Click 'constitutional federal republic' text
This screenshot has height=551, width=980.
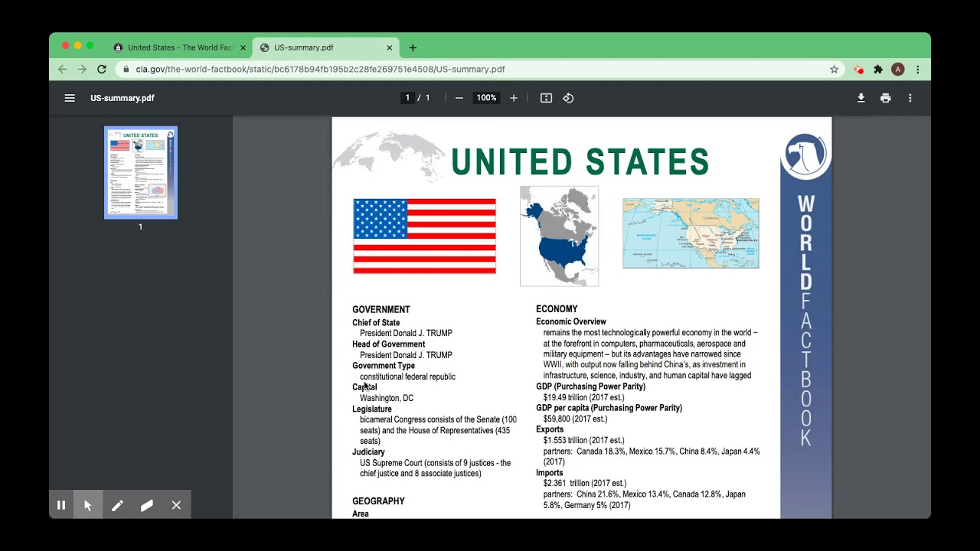[x=407, y=377]
